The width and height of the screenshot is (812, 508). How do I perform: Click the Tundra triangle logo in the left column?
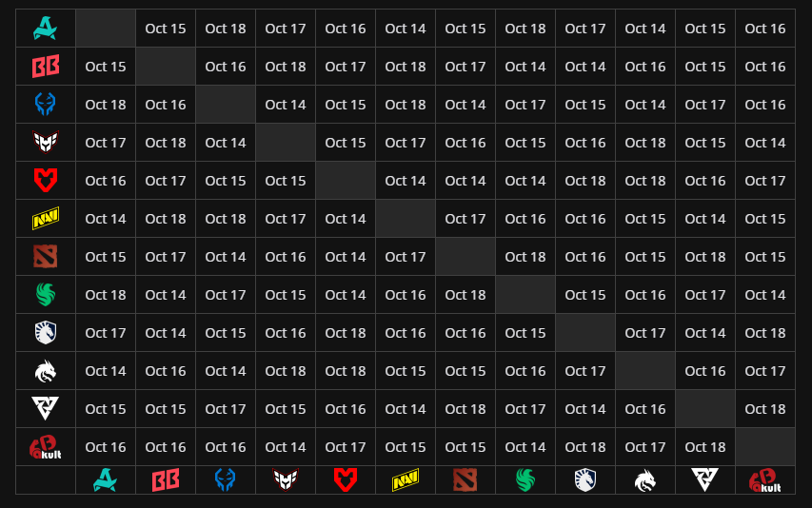coord(46,409)
